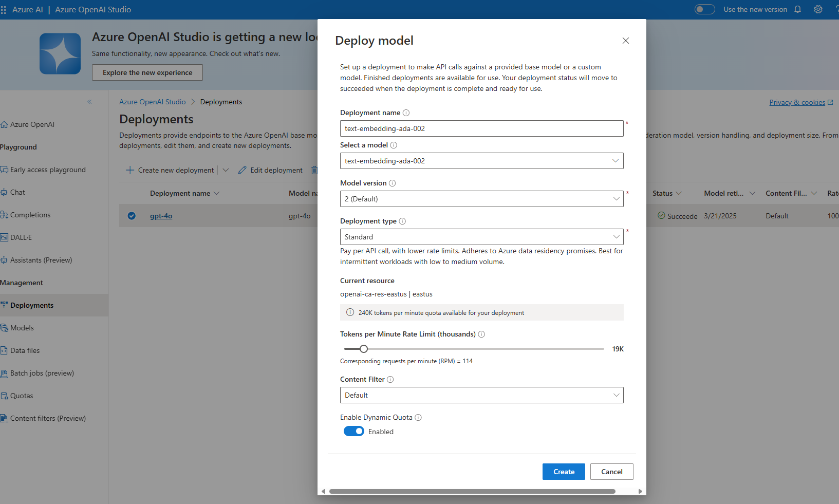Toggle Use the new version switch

point(704,9)
